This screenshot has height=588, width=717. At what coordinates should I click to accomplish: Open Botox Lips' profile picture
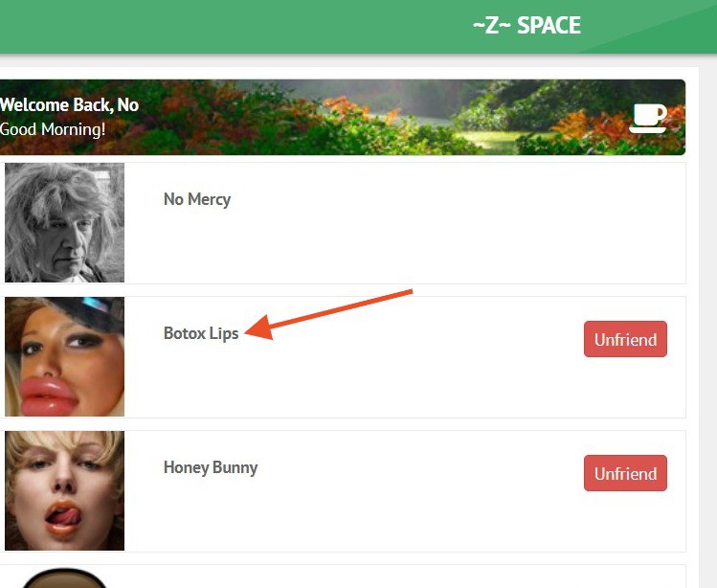coord(64,356)
